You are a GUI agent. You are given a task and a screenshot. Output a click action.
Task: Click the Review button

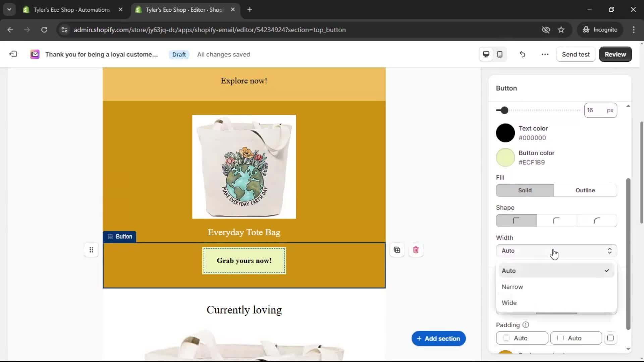[615, 54]
